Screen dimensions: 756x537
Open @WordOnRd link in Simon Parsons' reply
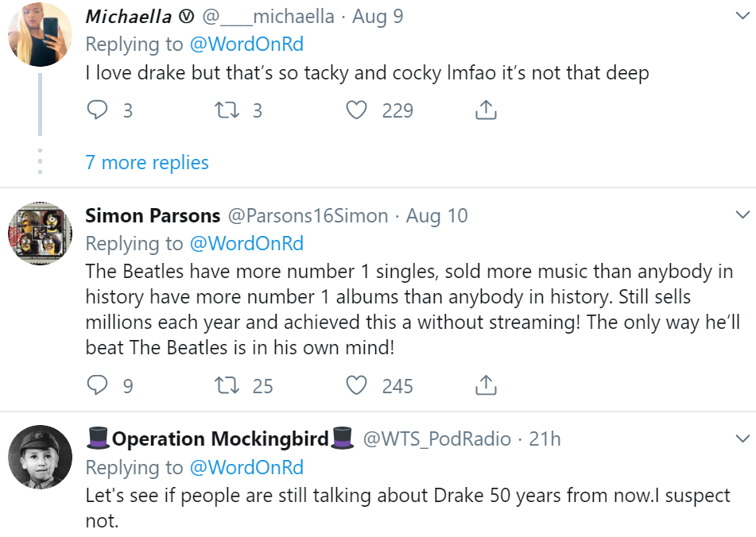coord(246,243)
